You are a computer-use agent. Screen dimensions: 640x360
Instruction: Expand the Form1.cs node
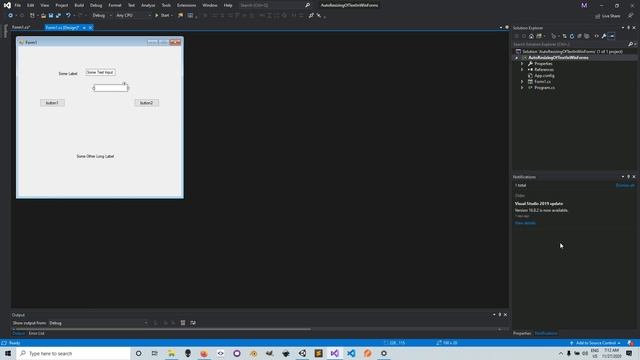(522, 82)
